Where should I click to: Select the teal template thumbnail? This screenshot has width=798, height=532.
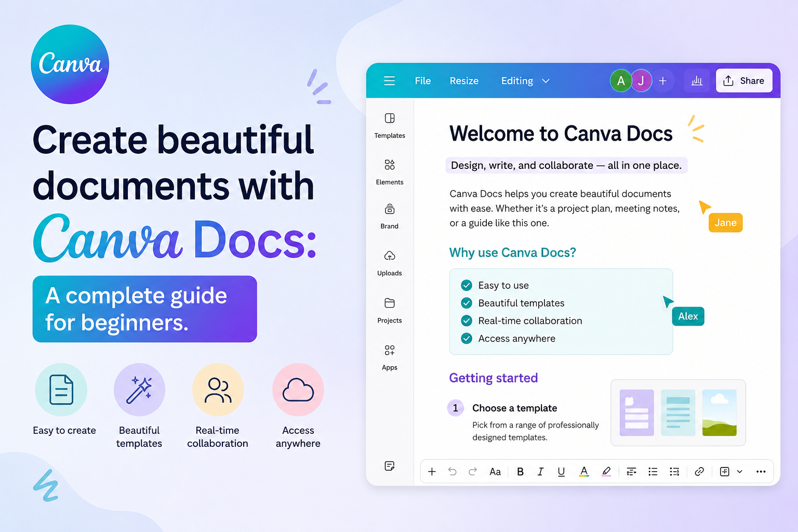678,413
